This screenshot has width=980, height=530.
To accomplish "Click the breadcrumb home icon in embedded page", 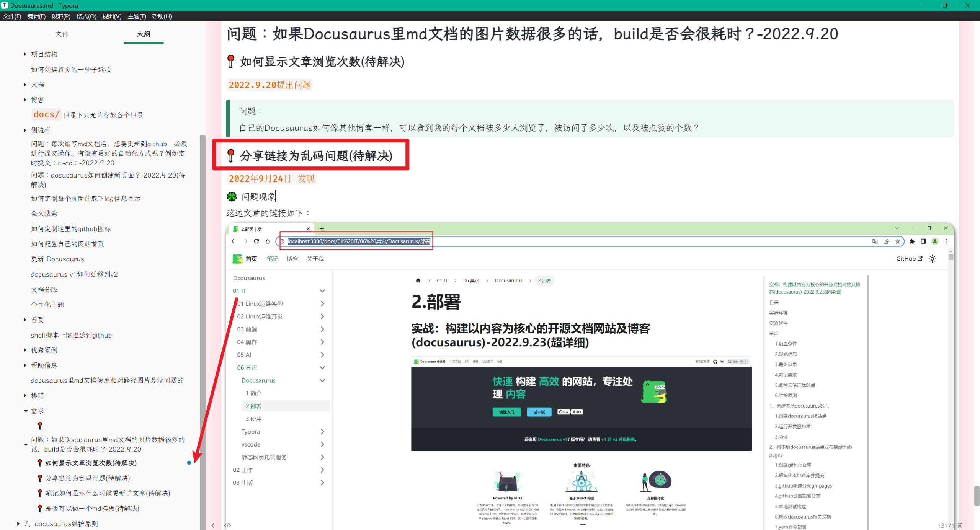I will [x=418, y=280].
